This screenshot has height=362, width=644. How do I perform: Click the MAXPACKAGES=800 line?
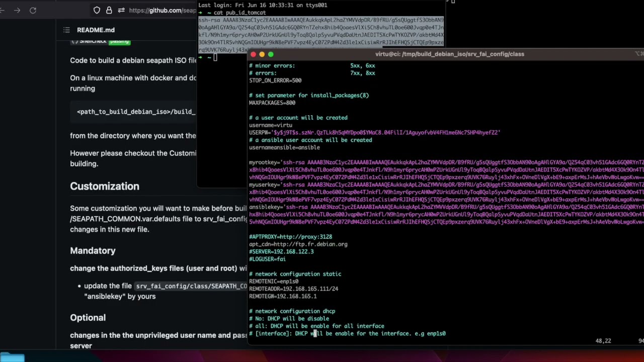point(272,103)
